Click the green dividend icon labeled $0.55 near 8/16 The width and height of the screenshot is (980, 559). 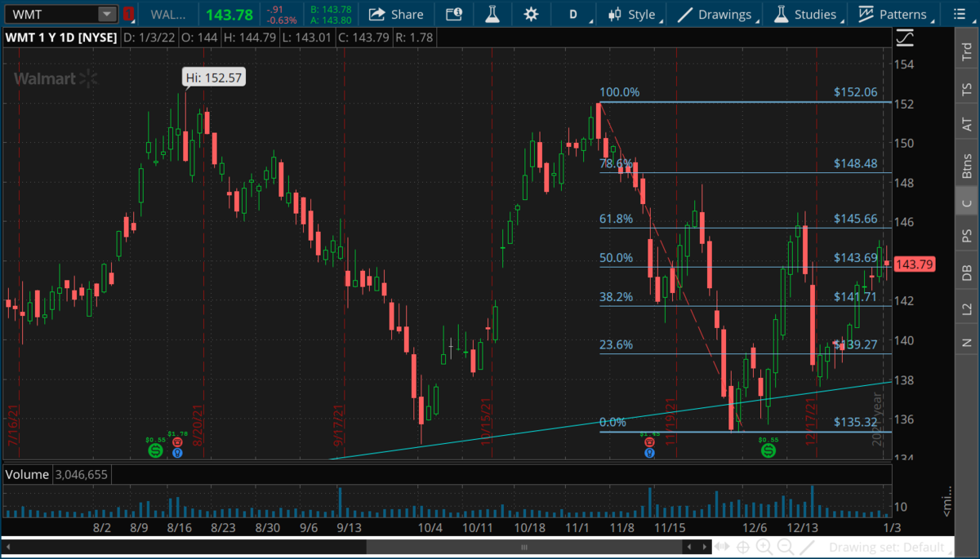coord(154,450)
